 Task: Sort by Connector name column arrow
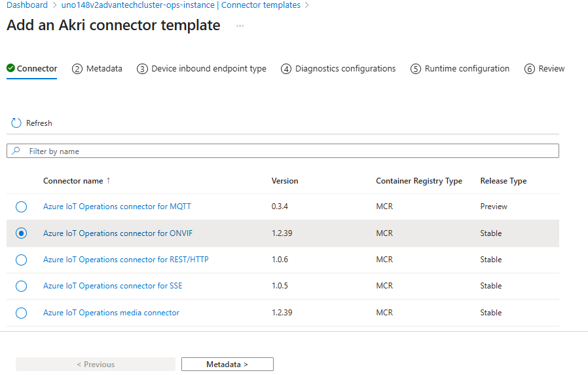109,181
